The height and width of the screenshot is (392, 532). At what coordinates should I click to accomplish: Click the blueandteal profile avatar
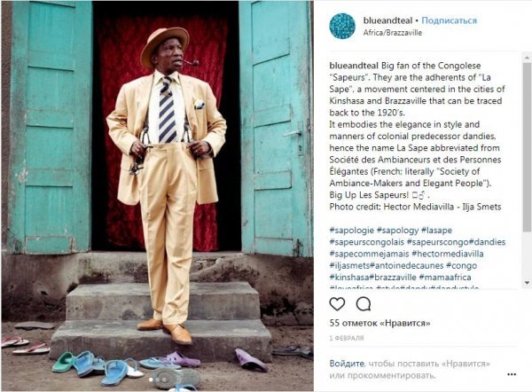[x=342, y=26]
